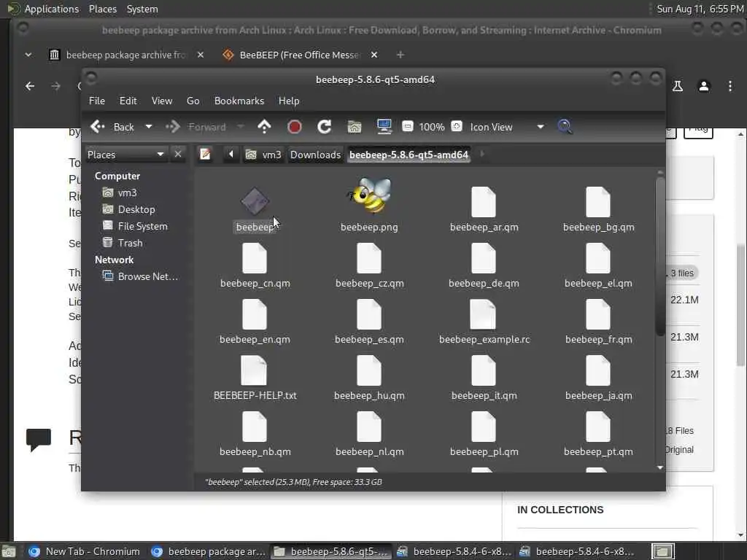Click beebeep-5.8.6-qt5-amd64 path bar button
This screenshot has height=560, width=747.
[409, 155]
